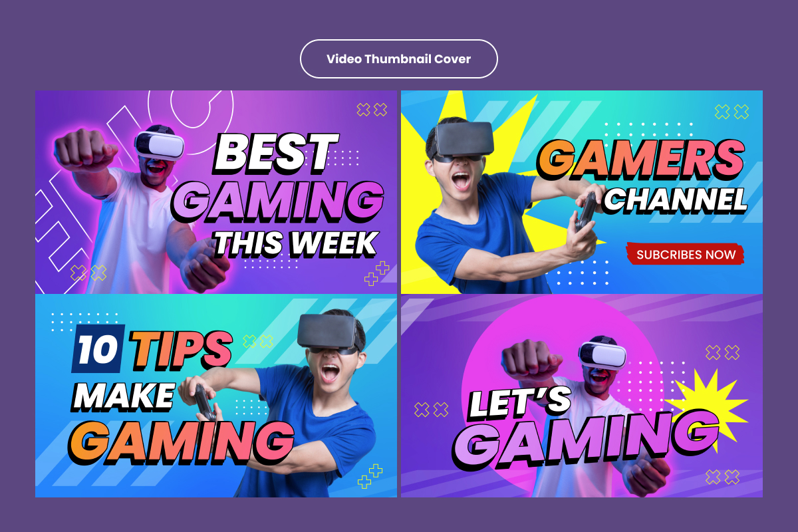Click the yellow double-X icon in the purple thumbnail's top corner
This screenshot has height=532, width=798.
(372, 110)
